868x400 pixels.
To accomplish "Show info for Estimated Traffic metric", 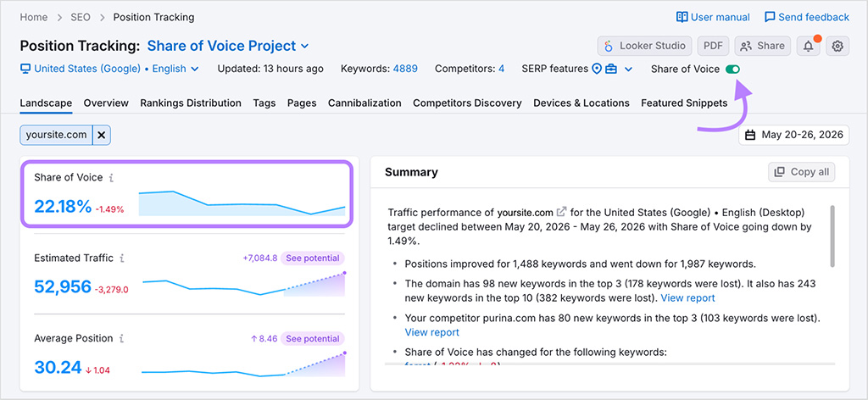I will coord(122,258).
